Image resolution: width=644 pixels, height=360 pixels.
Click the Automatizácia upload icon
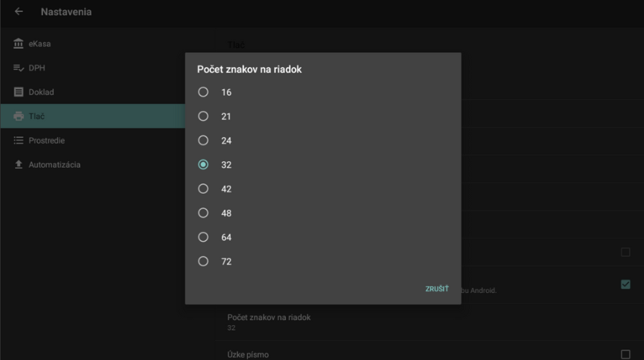[x=19, y=165]
